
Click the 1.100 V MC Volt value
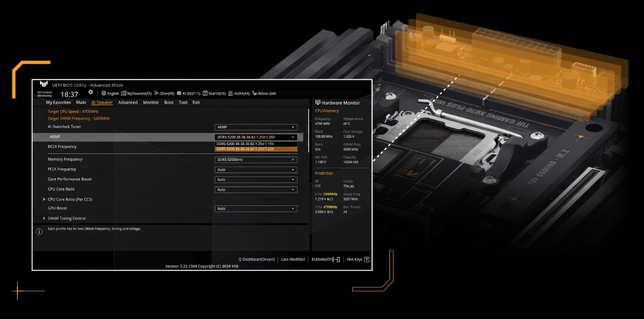point(321,162)
